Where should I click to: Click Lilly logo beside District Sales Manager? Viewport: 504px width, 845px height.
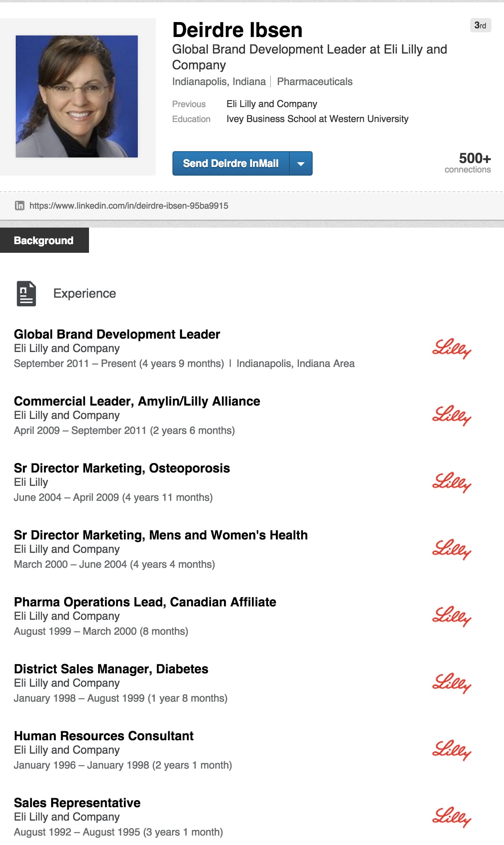coord(452,683)
